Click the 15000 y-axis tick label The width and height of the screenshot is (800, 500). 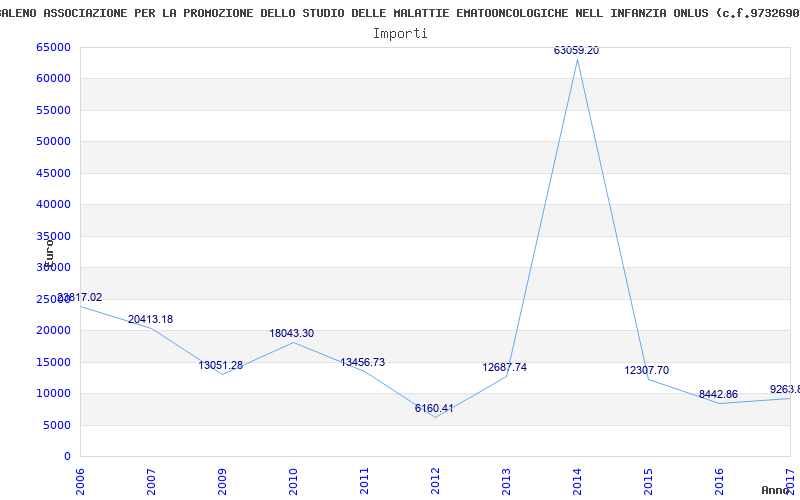(53, 362)
